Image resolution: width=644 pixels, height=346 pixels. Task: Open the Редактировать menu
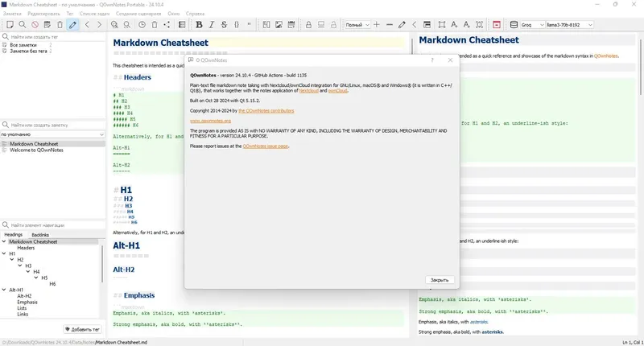tap(44, 14)
